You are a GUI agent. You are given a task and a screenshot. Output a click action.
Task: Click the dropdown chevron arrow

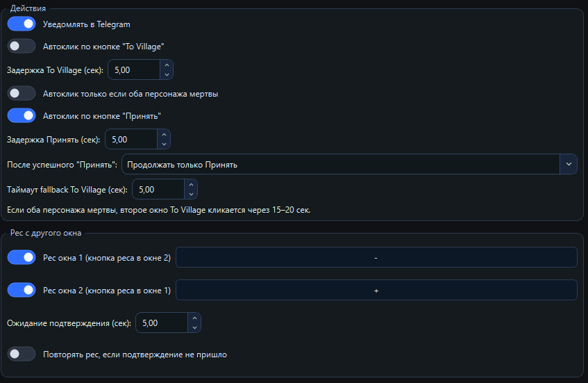569,165
